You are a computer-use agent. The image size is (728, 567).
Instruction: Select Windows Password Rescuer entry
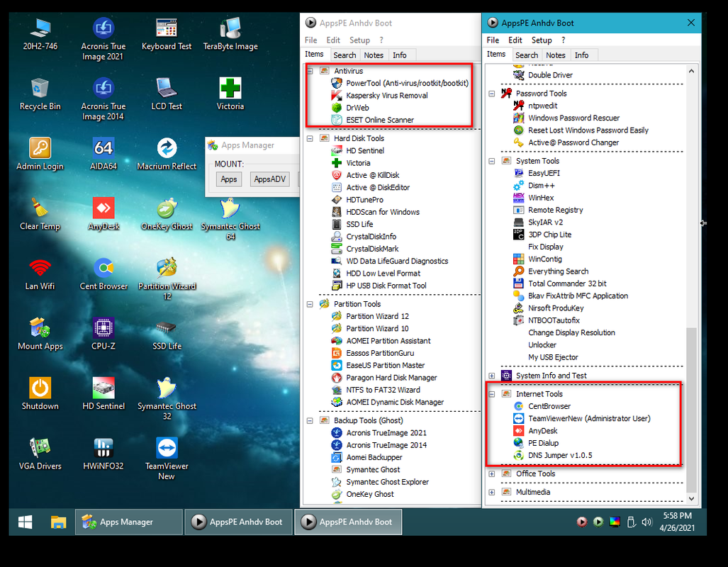pos(574,118)
